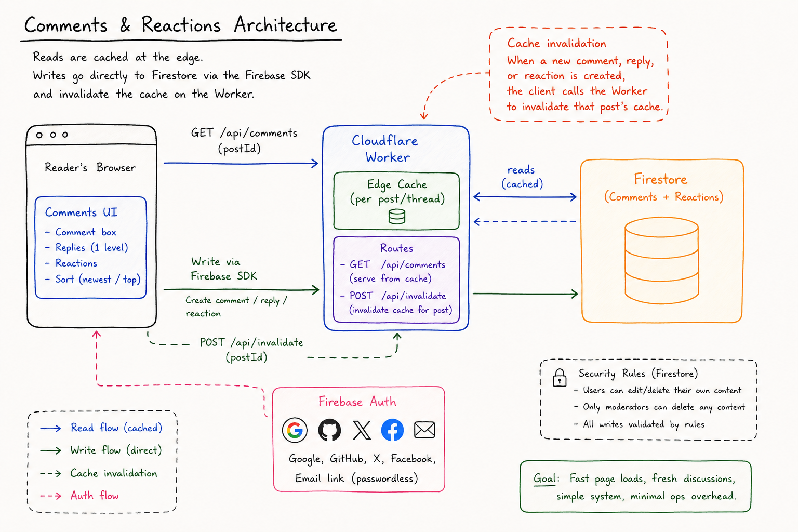Click the Google logo icon in Firebase Auth
798x532 pixels.
pyautogui.click(x=295, y=430)
